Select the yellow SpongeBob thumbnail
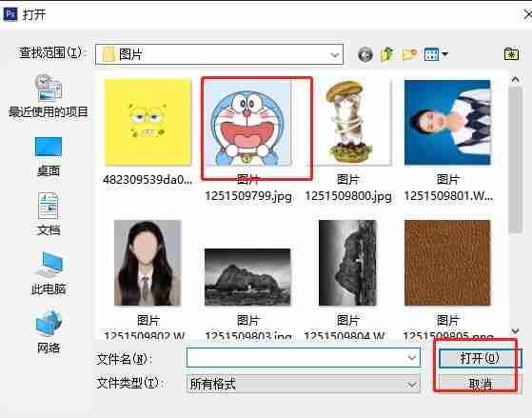 (x=148, y=122)
